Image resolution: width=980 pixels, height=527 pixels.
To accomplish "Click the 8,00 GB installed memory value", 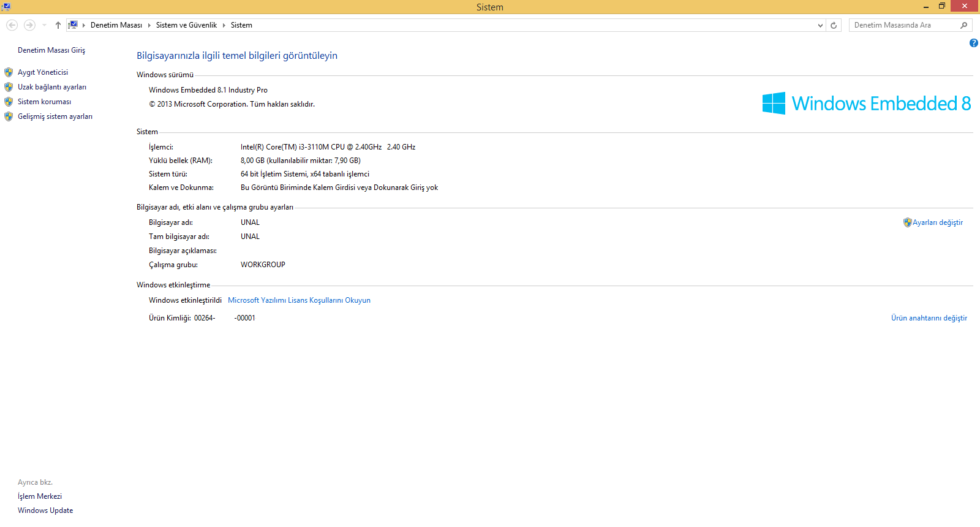I will (301, 161).
